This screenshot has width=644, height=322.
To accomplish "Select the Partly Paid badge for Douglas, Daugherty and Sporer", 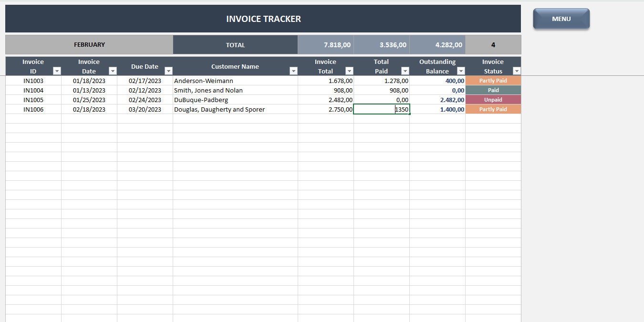I will point(493,109).
